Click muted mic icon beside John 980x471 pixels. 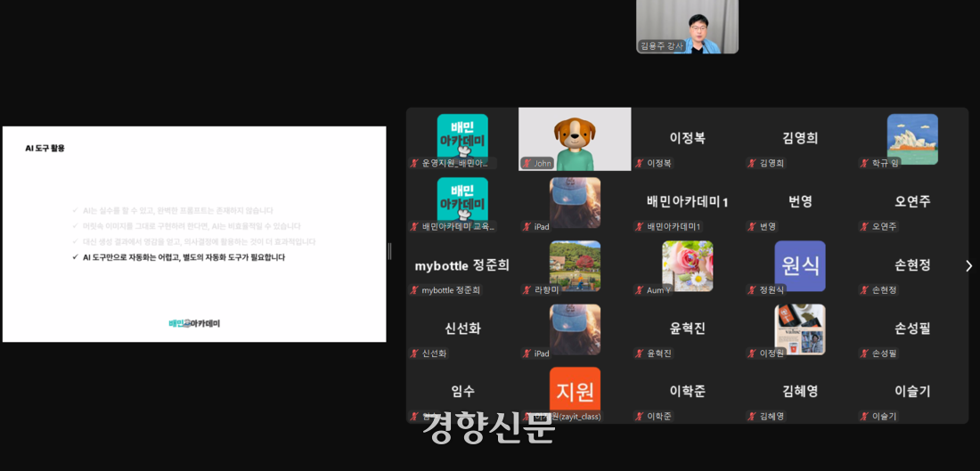click(x=527, y=163)
